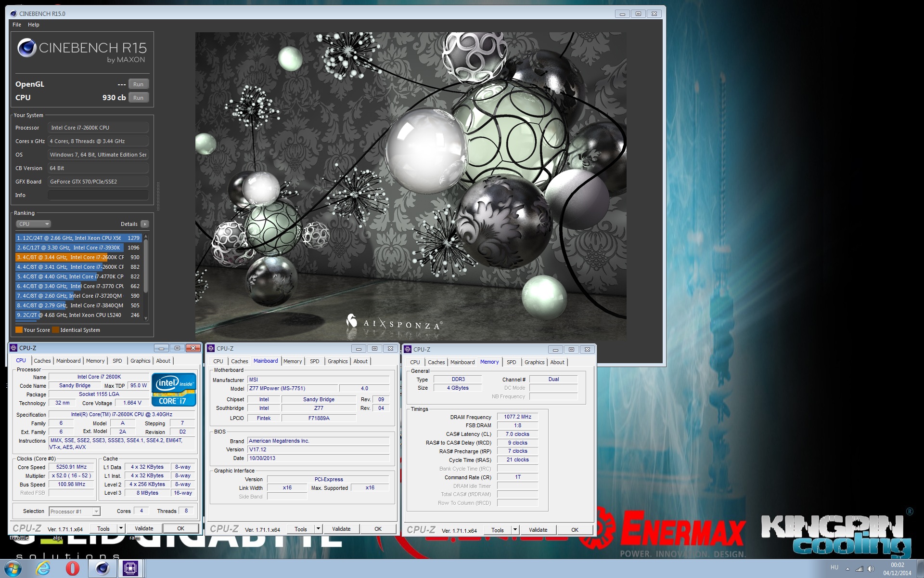This screenshot has width=924, height=578.
Task: Select ranking row 4 scoring 882
Action: (x=78, y=267)
